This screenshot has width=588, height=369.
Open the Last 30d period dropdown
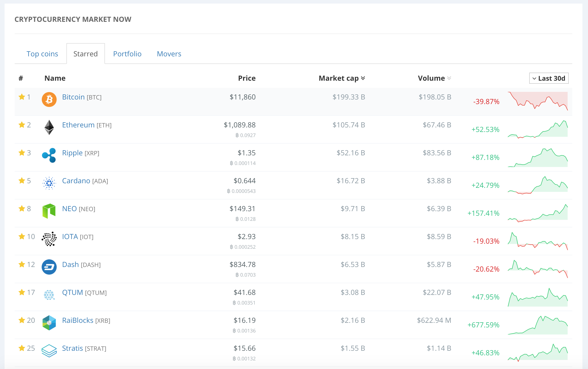(549, 78)
